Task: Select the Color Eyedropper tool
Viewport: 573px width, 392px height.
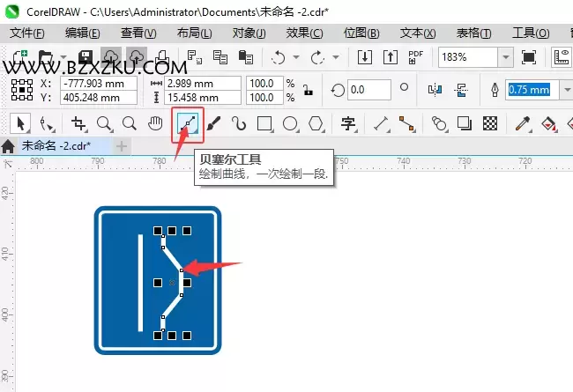Action: 523,123
